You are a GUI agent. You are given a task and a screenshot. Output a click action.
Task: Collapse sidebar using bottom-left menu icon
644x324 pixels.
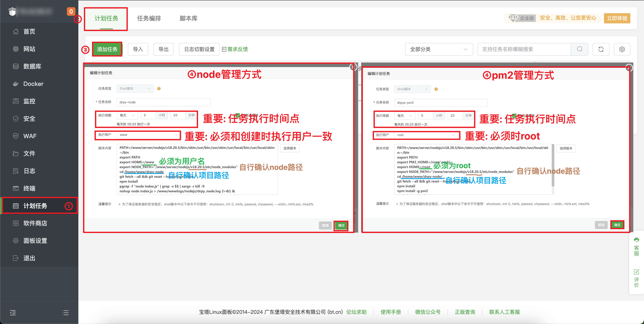pos(13,313)
